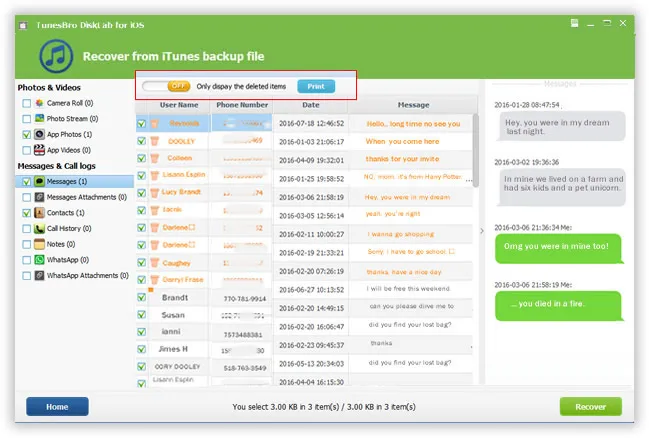The height and width of the screenshot is (438, 649).
Task: Check the Photo Stream checkbox
Action: [26, 119]
